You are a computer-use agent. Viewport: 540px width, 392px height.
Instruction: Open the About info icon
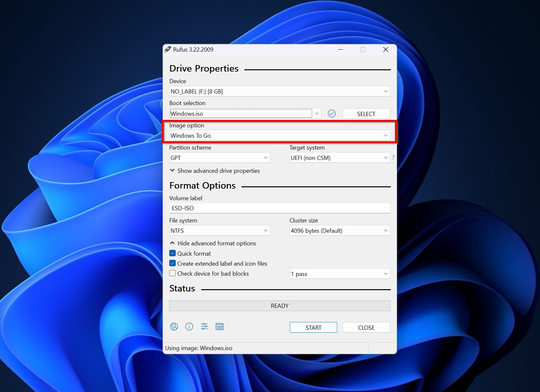(x=189, y=327)
